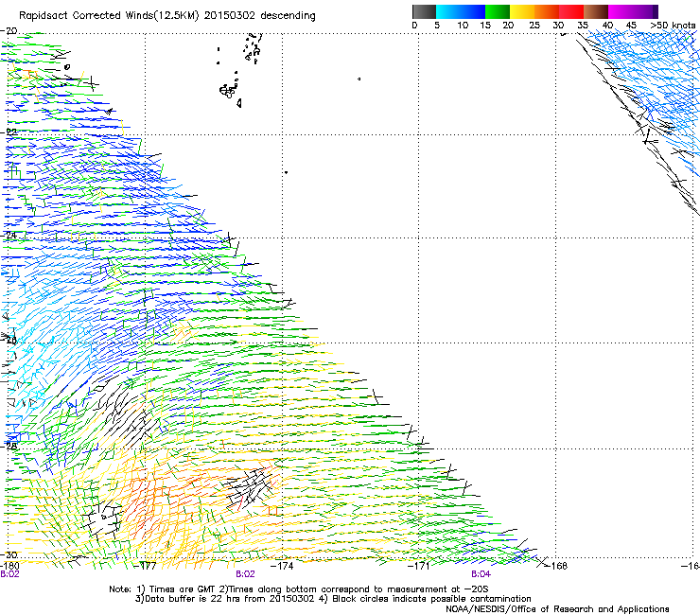Click the magenta 40-45 knots color segment
The height and width of the screenshot is (615, 700).
click(x=621, y=11)
